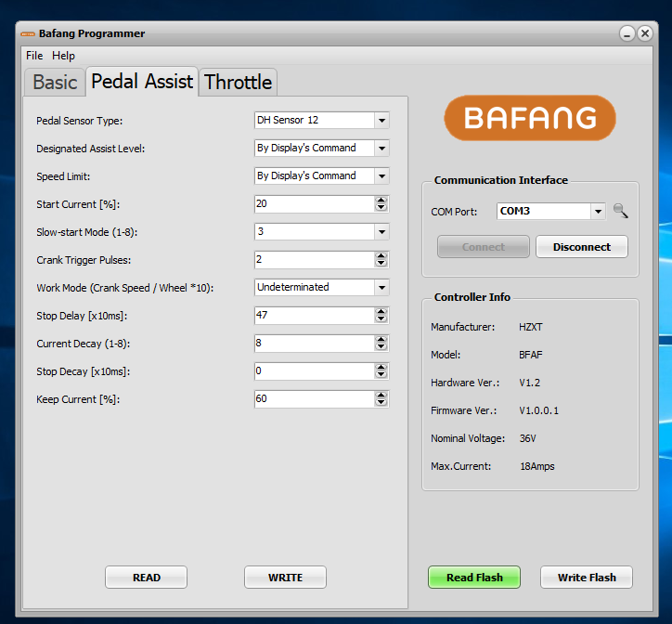Image resolution: width=672 pixels, height=624 pixels.
Task: Increase Keep Current spinner value
Action: coord(381,396)
